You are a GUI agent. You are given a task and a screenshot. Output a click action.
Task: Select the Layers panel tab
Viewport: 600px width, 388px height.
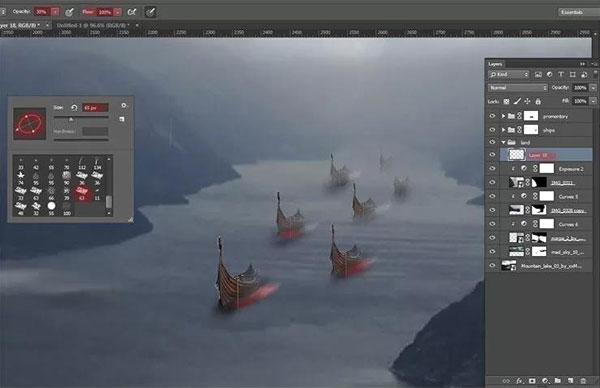tap(495, 64)
